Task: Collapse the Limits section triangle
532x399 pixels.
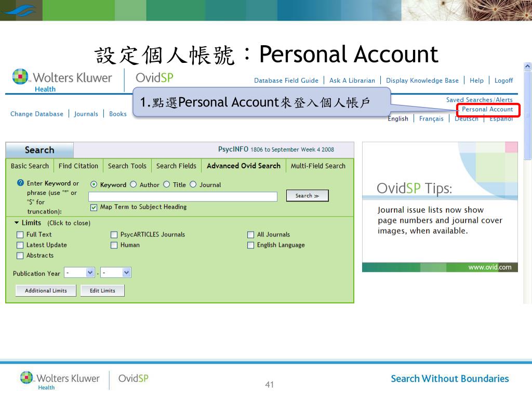Action: point(16,223)
